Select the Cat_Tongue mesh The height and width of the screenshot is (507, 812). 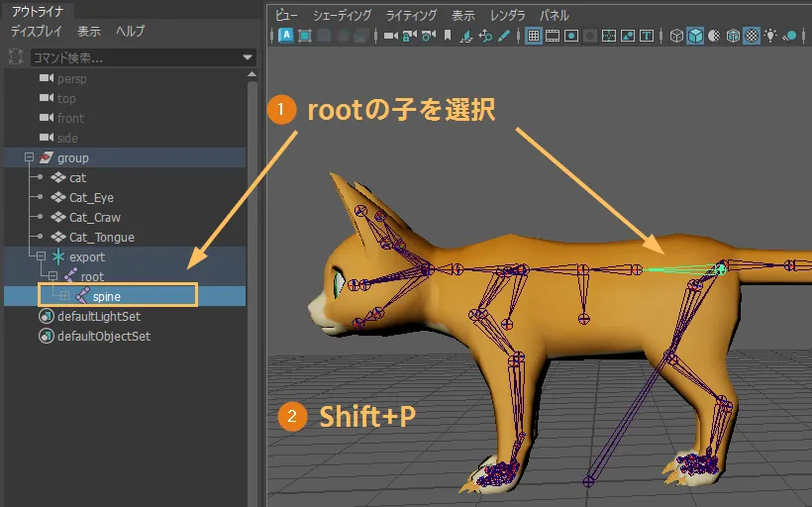[101, 237]
